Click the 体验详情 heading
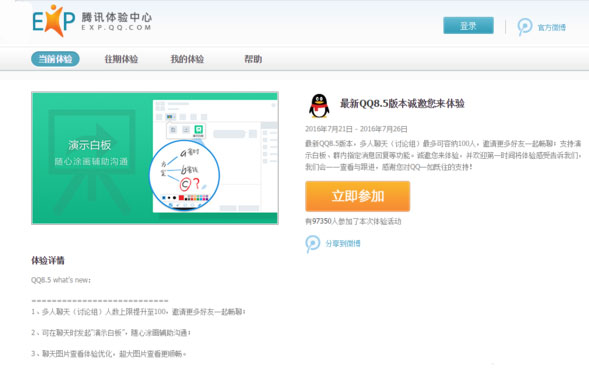 tap(48, 261)
